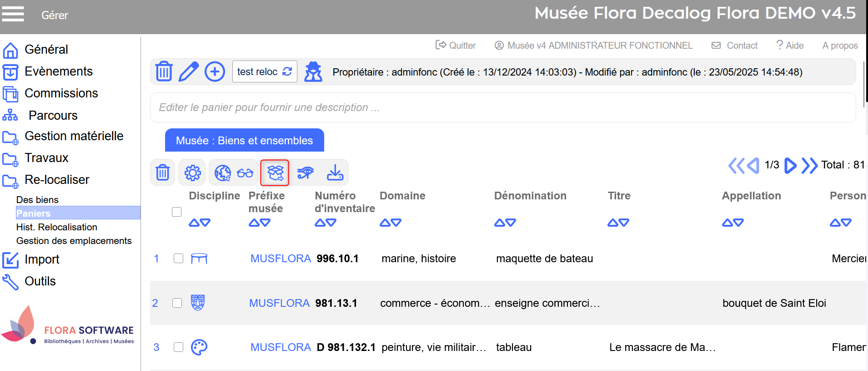The height and width of the screenshot is (371, 868).
Task: Click the delete basket trash icon
Action: tap(164, 71)
